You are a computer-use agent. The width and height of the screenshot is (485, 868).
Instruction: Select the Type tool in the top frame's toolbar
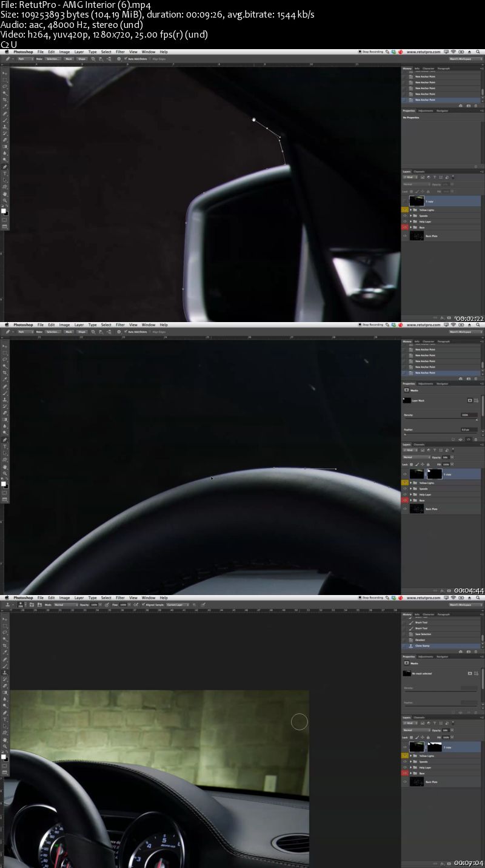coord(5,173)
